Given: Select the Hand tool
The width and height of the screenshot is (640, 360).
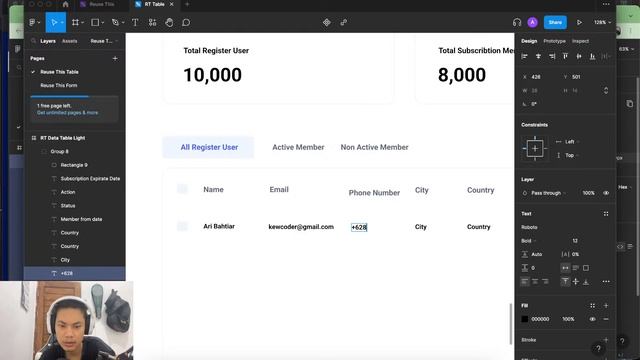Looking at the screenshot, I should (169, 22).
